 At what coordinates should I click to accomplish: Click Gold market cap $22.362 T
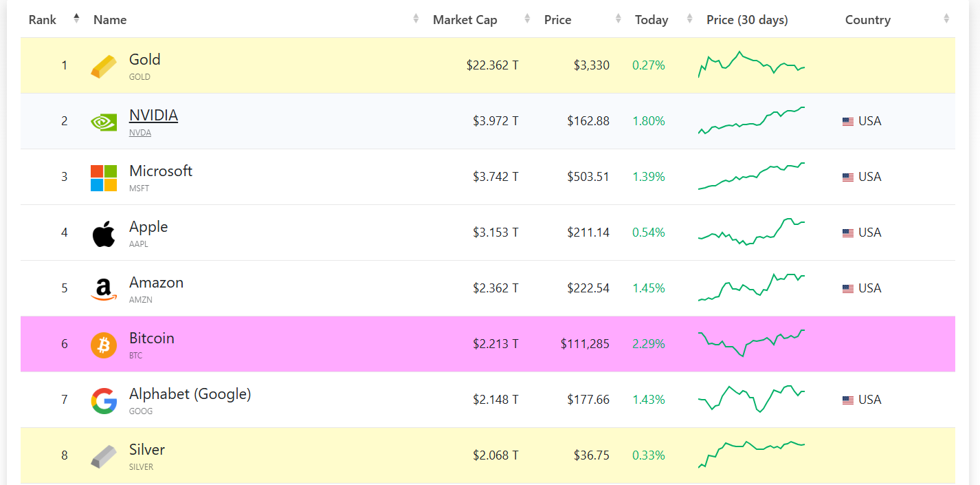[492, 65]
